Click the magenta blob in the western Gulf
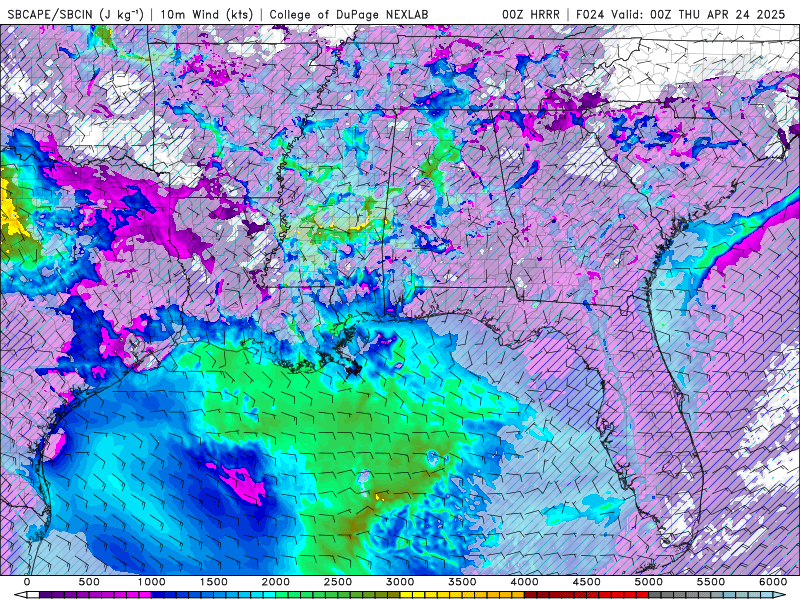The image size is (800, 600). coord(244,483)
